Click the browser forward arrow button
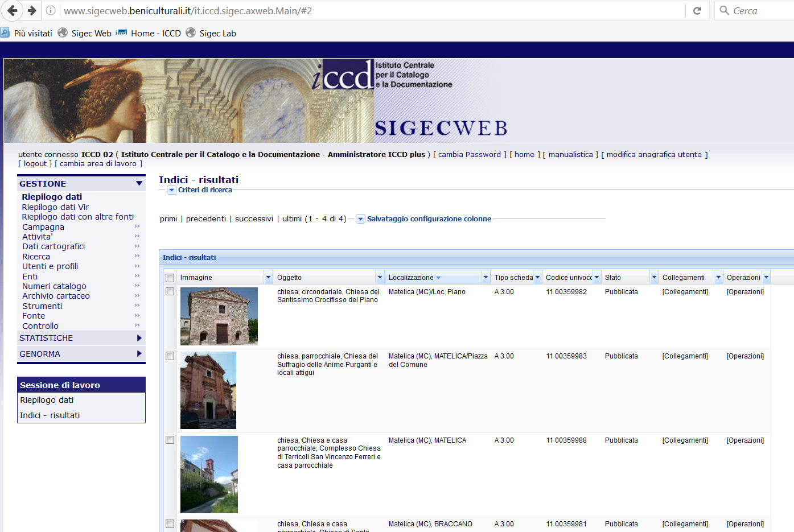 [x=32, y=10]
